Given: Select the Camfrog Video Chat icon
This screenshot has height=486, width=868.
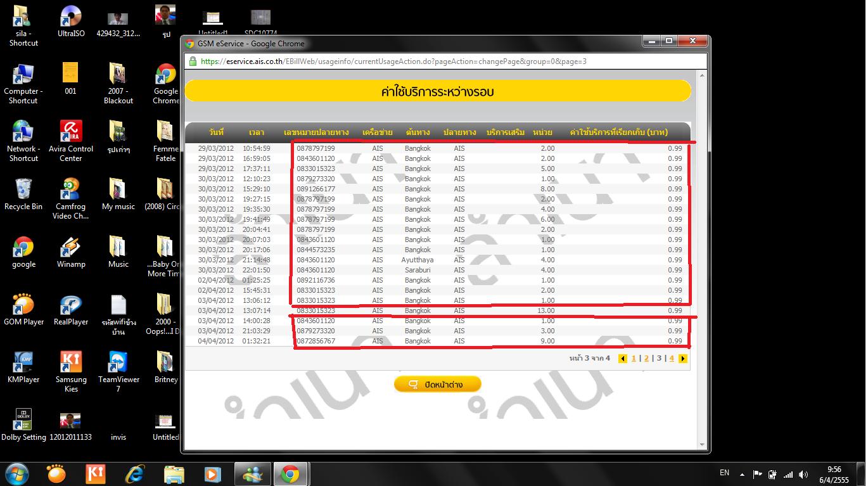Looking at the screenshot, I should (x=71, y=199).
